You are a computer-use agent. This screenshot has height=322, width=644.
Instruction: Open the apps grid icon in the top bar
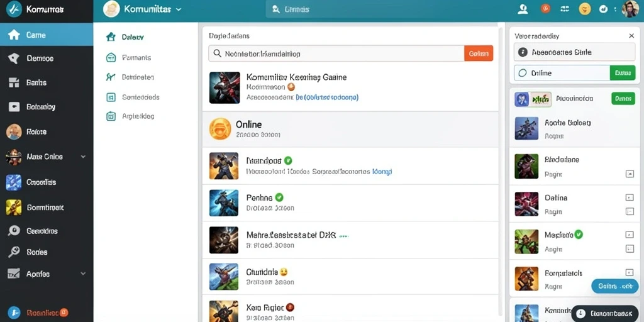[x=565, y=9]
